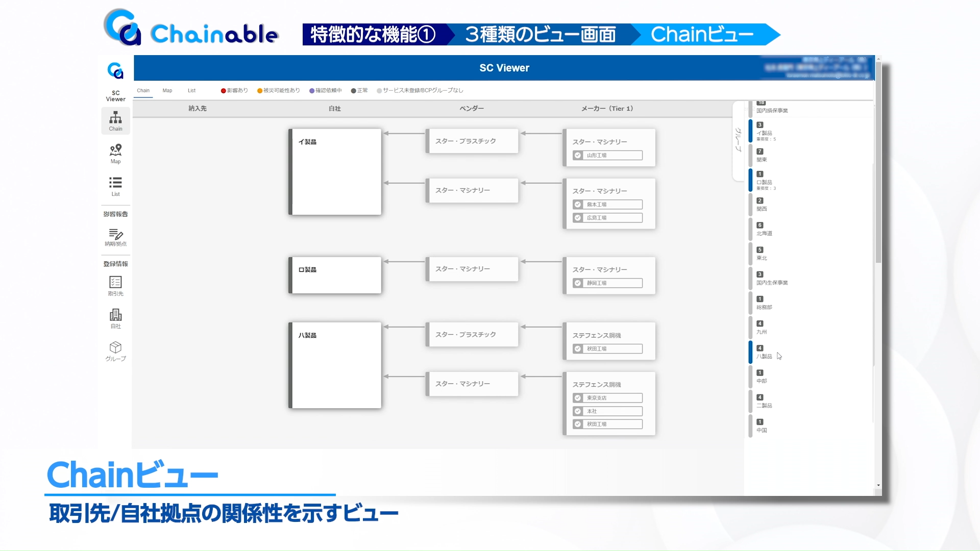This screenshot has height=551, width=980.
Task: Click the 納期/拠点 impact report icon
Action: 115,237
